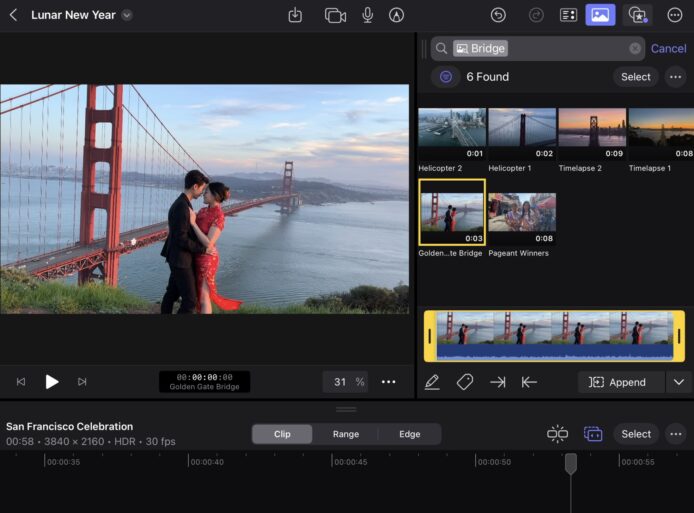Screen dimensions: 694x513
Task: Open the camera recording icon
Action: coord(335,15)
